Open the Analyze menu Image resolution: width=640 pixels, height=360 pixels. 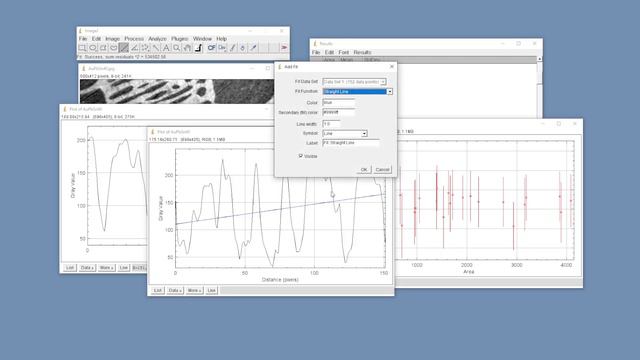[157, 39]
